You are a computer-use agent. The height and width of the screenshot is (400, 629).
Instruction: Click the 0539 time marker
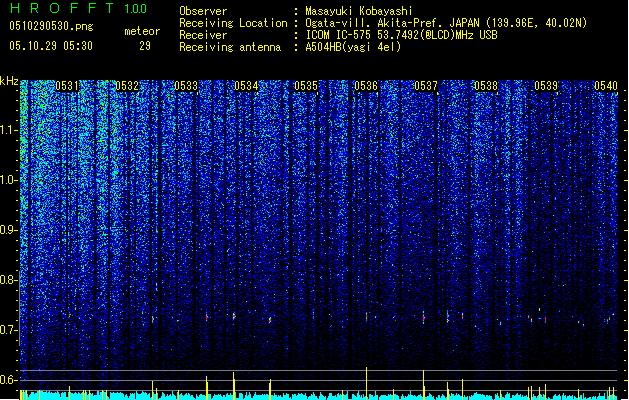pos(546,86)
